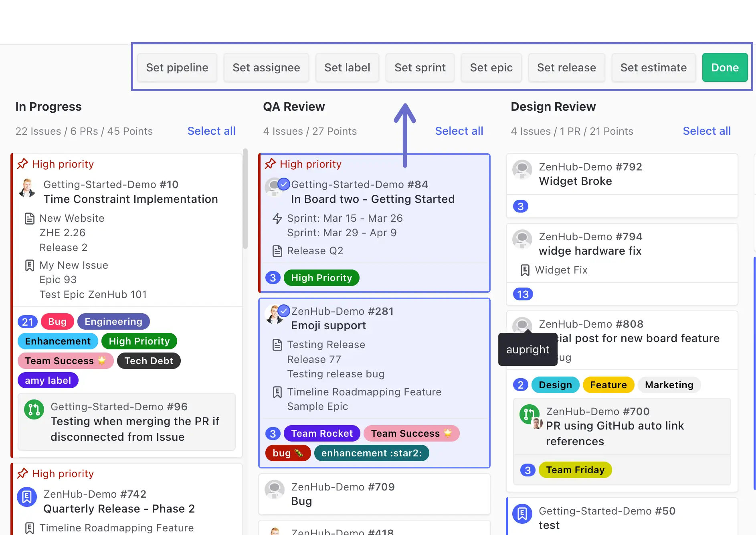Select all issues in In Progress
The image size is (756, 535).
tap(211, 131)
